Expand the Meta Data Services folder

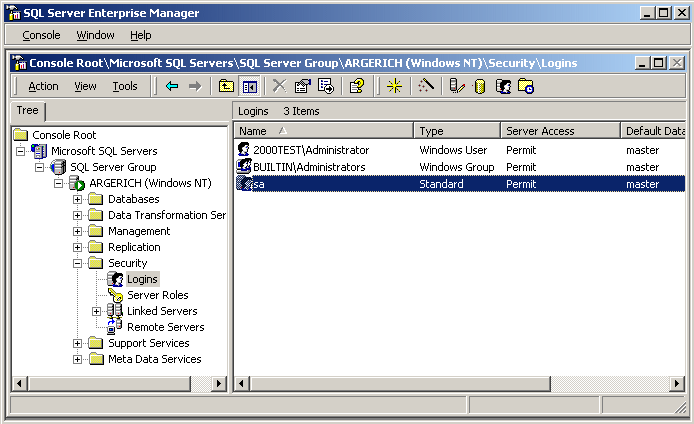(x=77, y=359)
